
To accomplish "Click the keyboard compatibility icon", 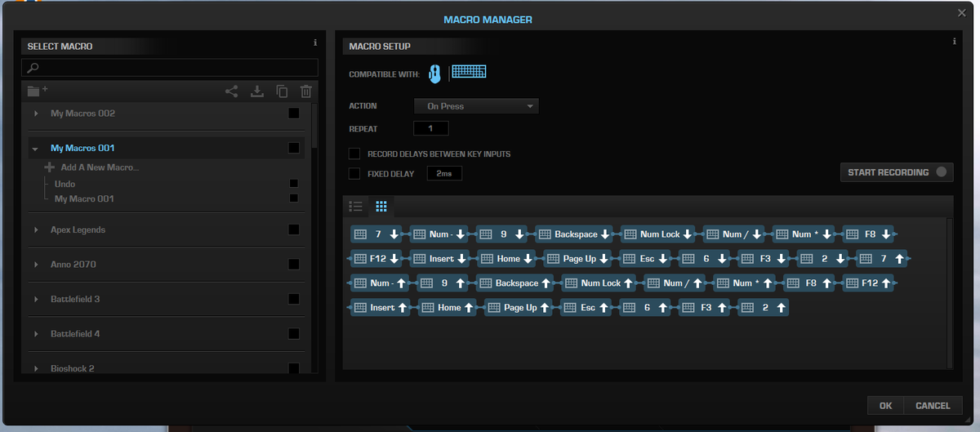I will [469, 72].
